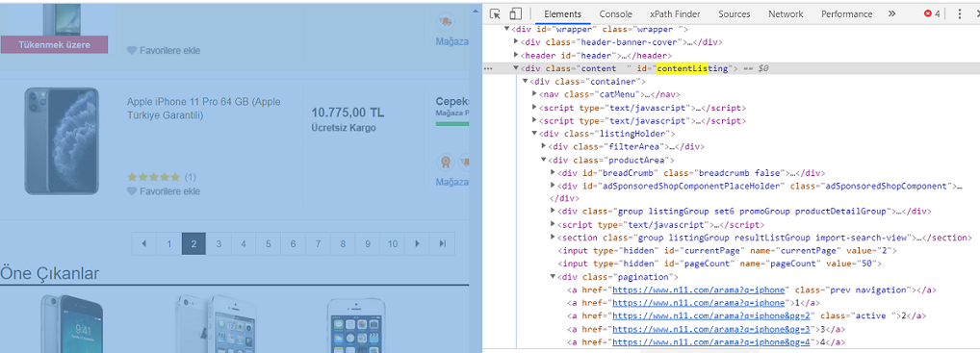980x353 pixels.
Task: Open the arama?q=iphone&pg=2 href link
Action: pos(711,315)
